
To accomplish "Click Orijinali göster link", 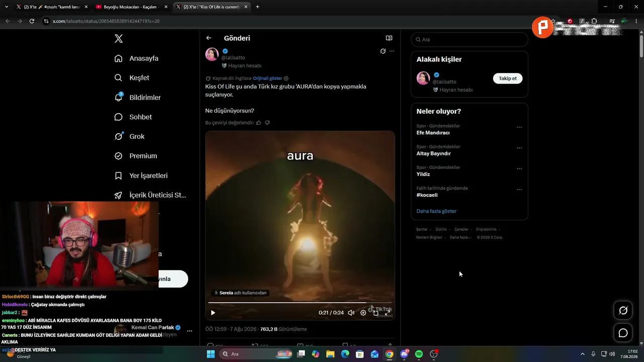I will coord(268,78).
